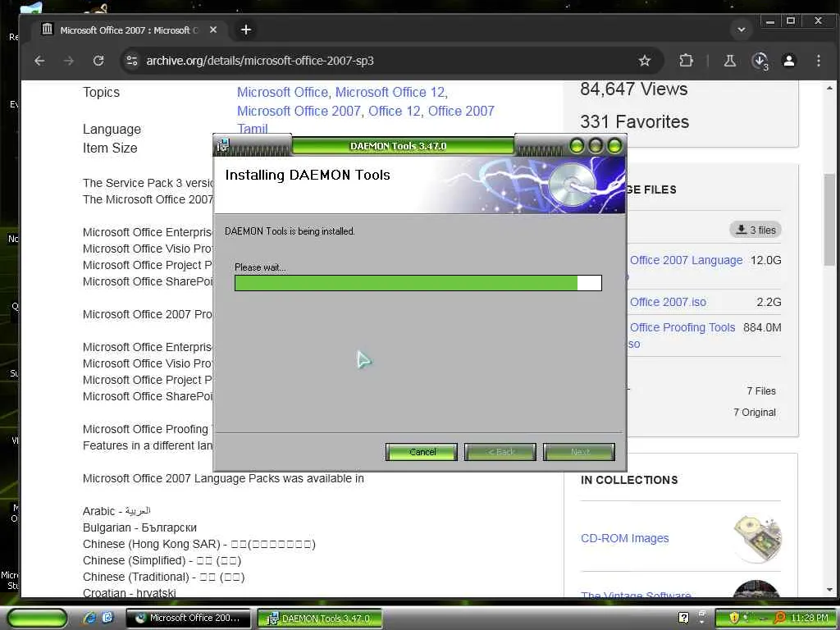The height and width of the screenshot is (630, 840).
Task: Launch Internet Explorer from quick launch
Action: [x=90, y=618]
